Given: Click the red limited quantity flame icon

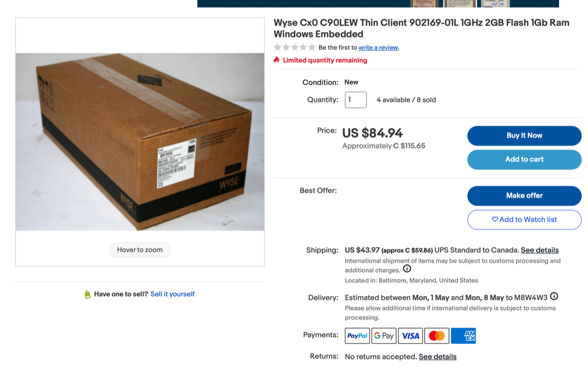Looking at the screenshot, I should [x=277, y=60].
